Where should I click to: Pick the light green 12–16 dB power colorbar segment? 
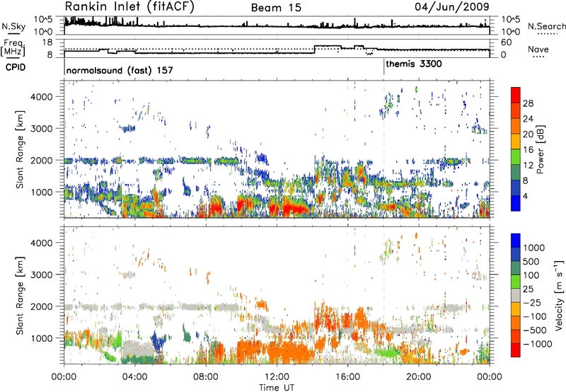(516, 157)
